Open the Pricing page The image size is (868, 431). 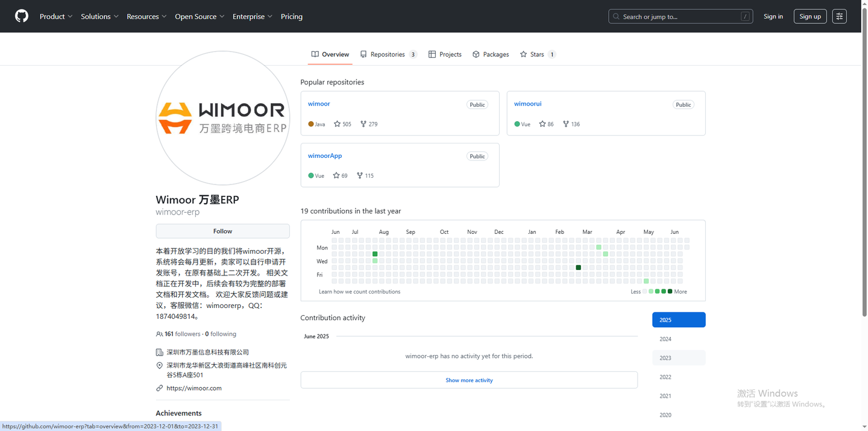coord(292,16)
